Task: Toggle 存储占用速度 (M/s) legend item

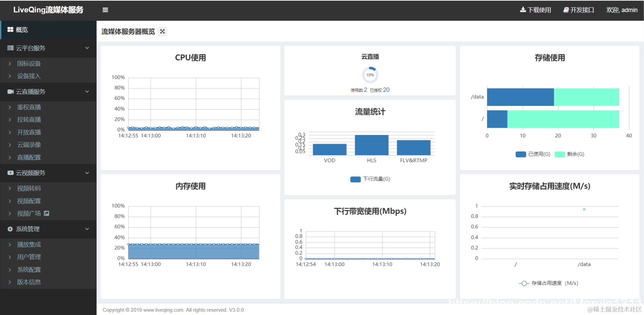Action: pyautogui.click(x=549, y=283)
